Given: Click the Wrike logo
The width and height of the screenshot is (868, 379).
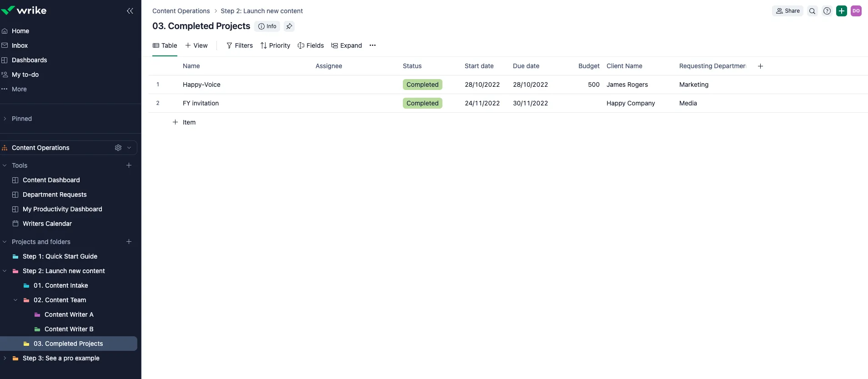Looking at the screenshot, I should coord(24,10).
